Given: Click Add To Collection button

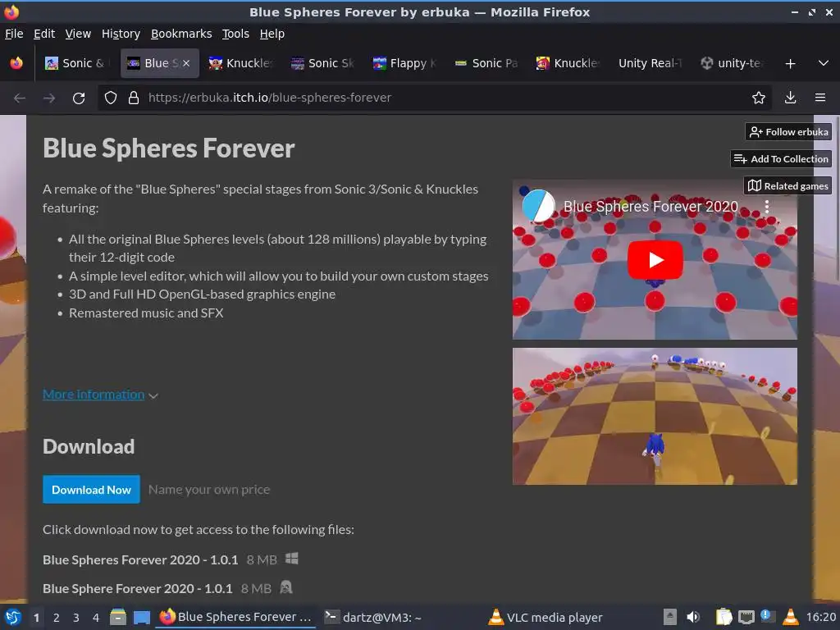Looking at the screenshot, I should [781, 159].
